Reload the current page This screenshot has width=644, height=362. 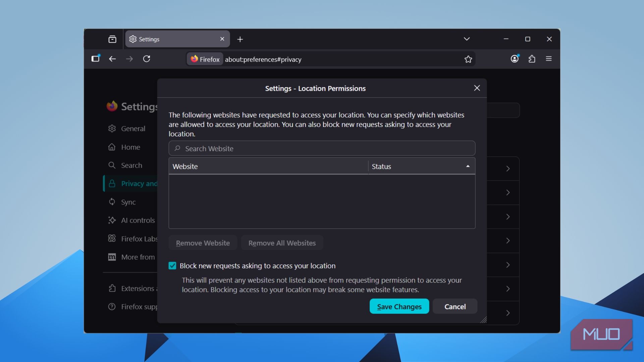pos(147,59)
